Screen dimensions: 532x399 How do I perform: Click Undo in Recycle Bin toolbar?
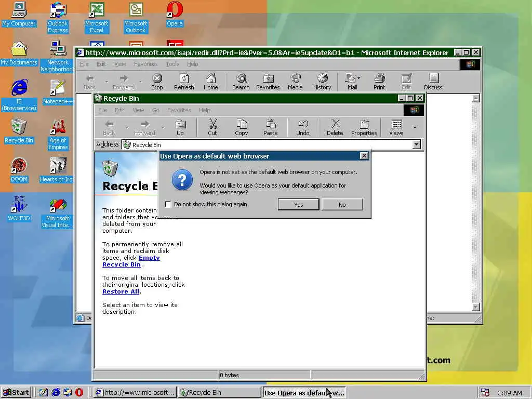303,128
